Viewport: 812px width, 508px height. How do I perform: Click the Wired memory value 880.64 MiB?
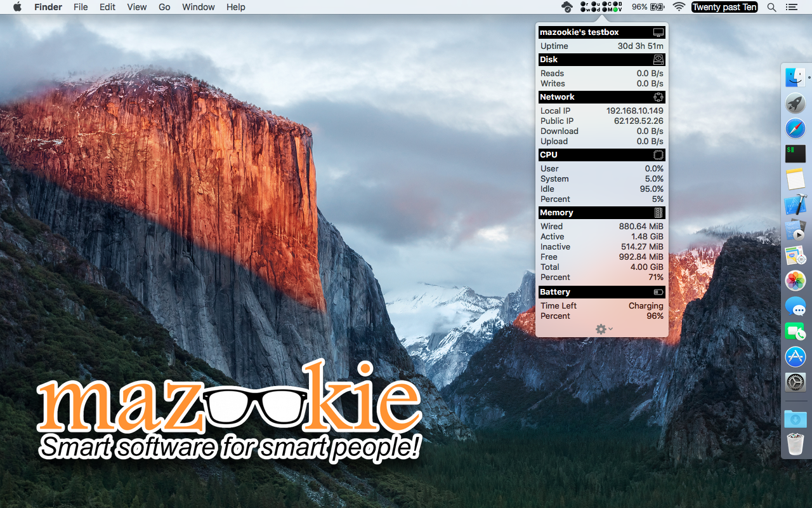pyautogui.click(x=641, y=227)
